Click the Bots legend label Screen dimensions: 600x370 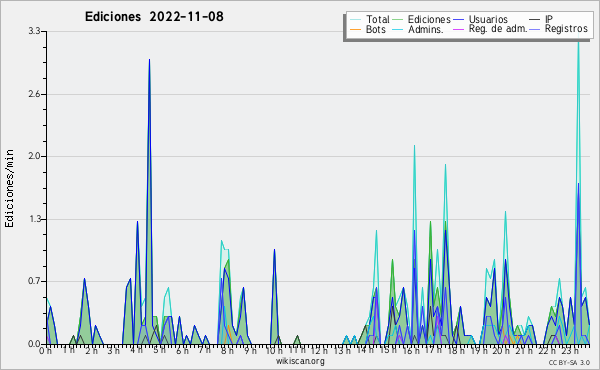pos(376,29)
